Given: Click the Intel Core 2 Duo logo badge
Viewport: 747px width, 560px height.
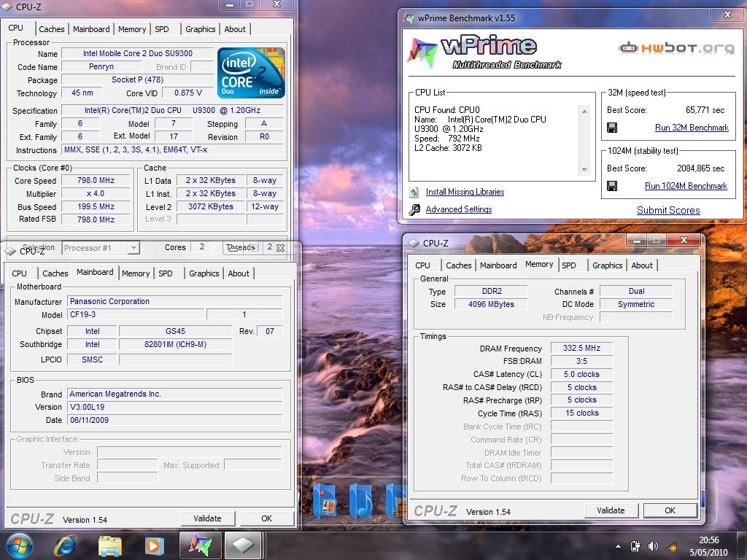Looking at the screenshot, I should (x=251, y=73).
